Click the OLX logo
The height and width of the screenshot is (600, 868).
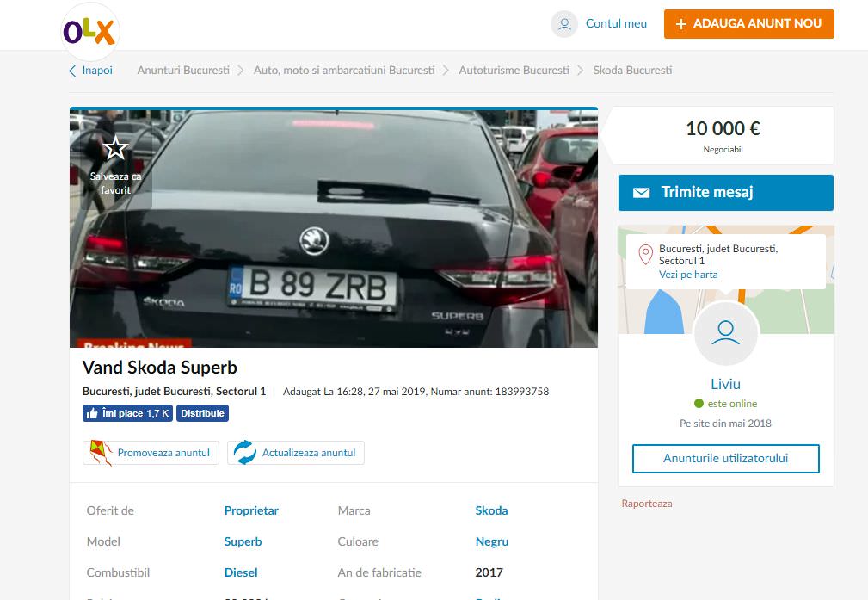pyautogui.click(x=89, y=32)
